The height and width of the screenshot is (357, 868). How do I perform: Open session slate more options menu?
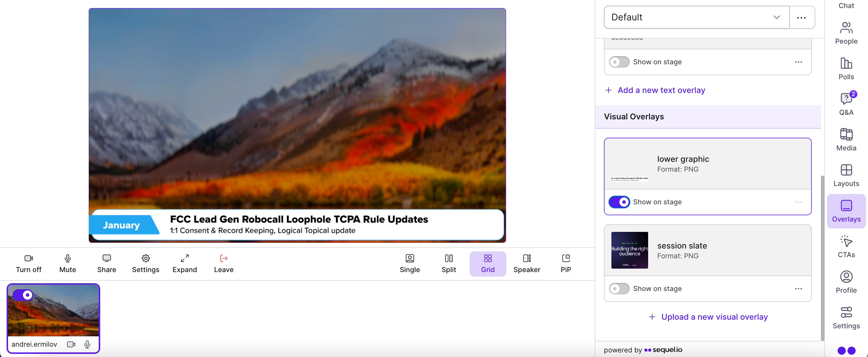pos(798,289)
